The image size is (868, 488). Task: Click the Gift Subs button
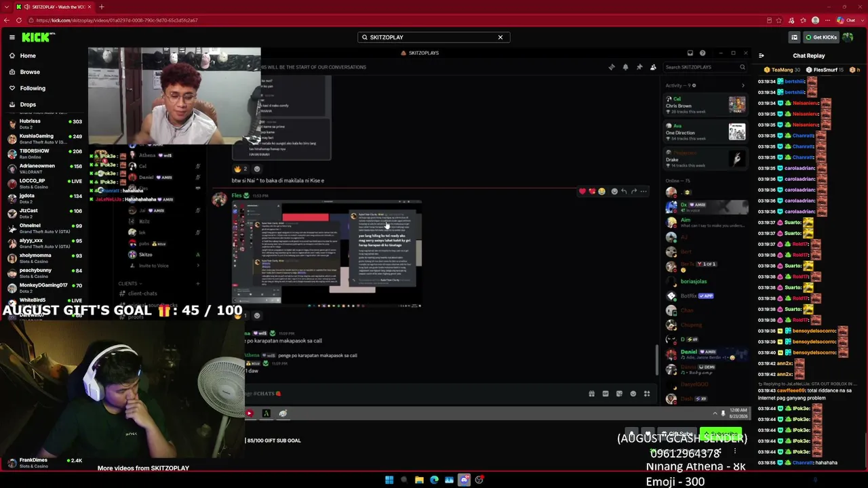tap(677, 434)
